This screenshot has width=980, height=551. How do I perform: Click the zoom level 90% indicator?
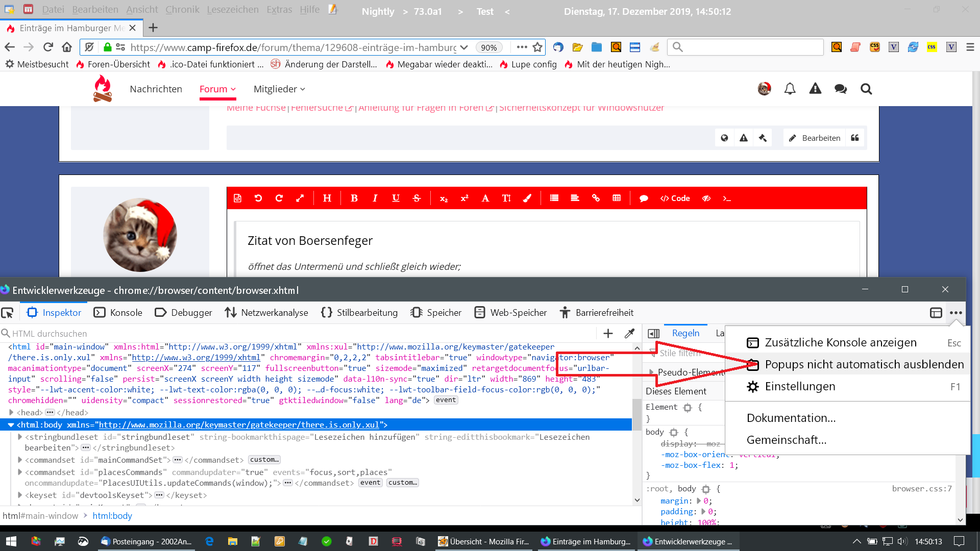488,47
